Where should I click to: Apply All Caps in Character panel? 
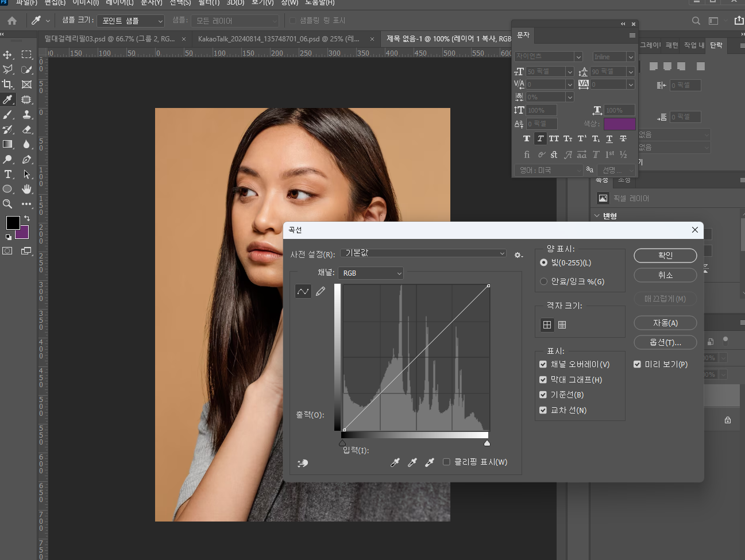(554, 138)
